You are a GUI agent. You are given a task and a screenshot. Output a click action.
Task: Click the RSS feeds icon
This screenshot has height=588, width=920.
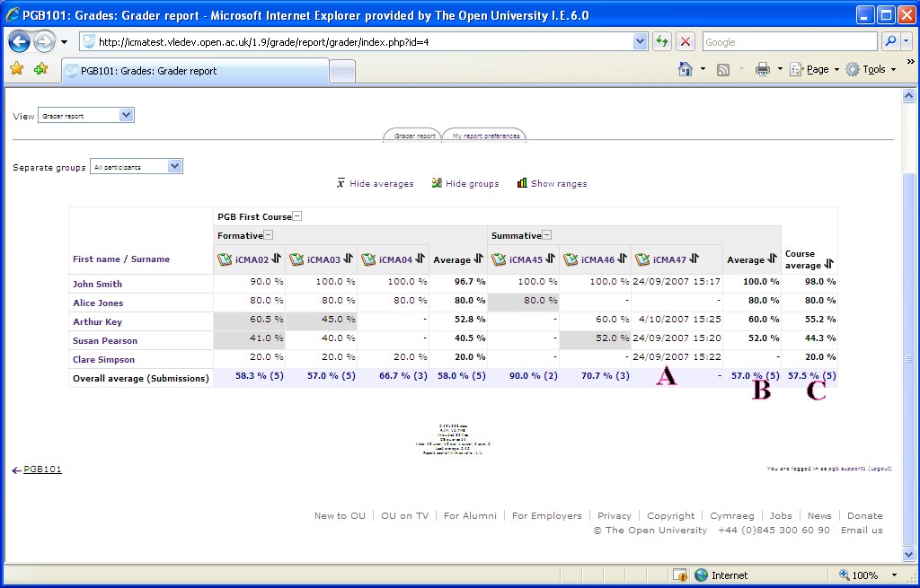[723, 70]
